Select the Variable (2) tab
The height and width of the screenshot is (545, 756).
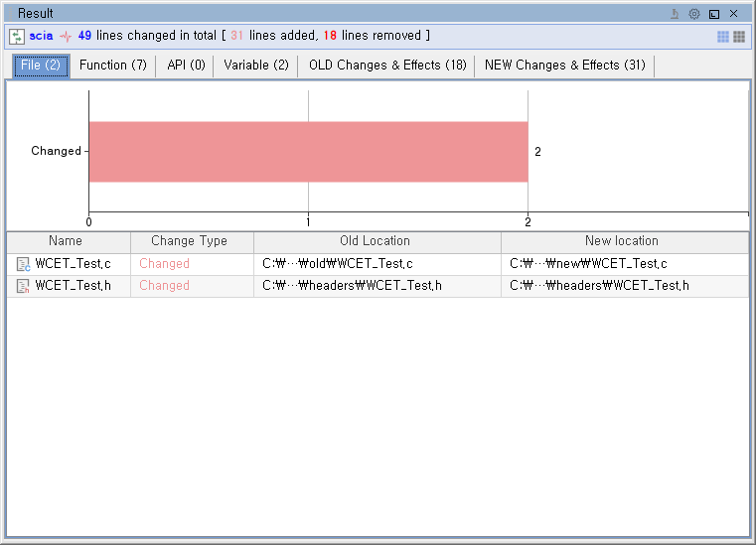(256, 66)
